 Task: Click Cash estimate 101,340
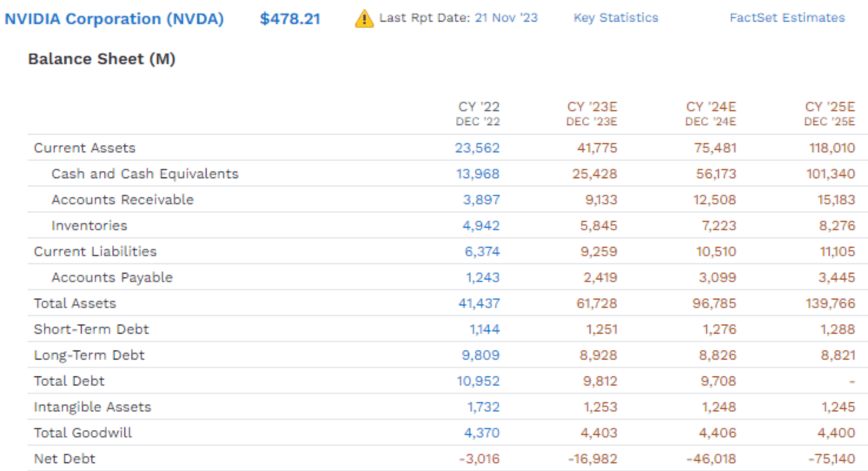click(831, 174)
